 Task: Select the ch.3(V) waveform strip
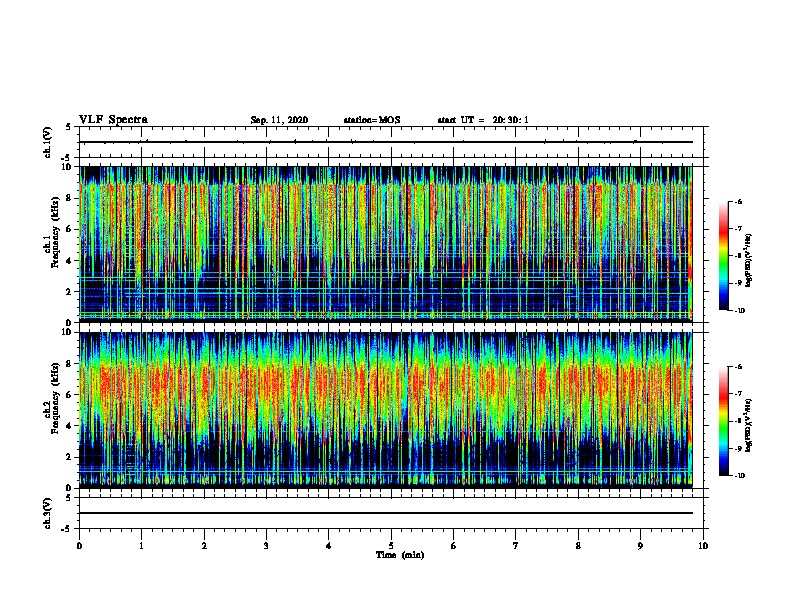tap(391, 513)
